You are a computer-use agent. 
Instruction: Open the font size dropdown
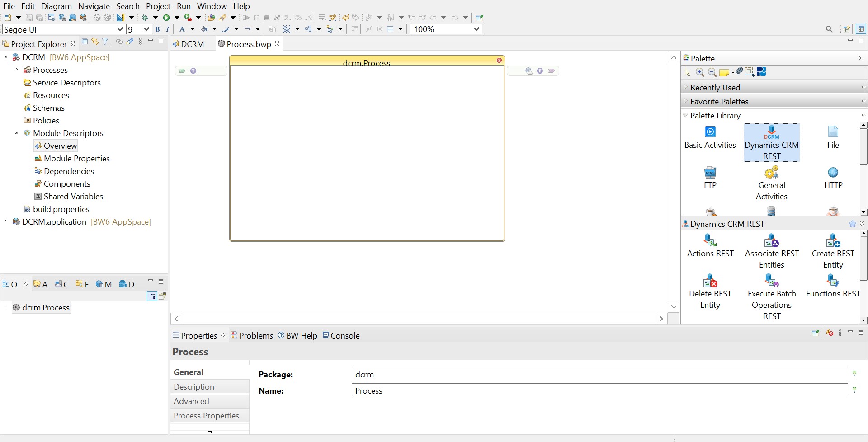tap(146, 29)
